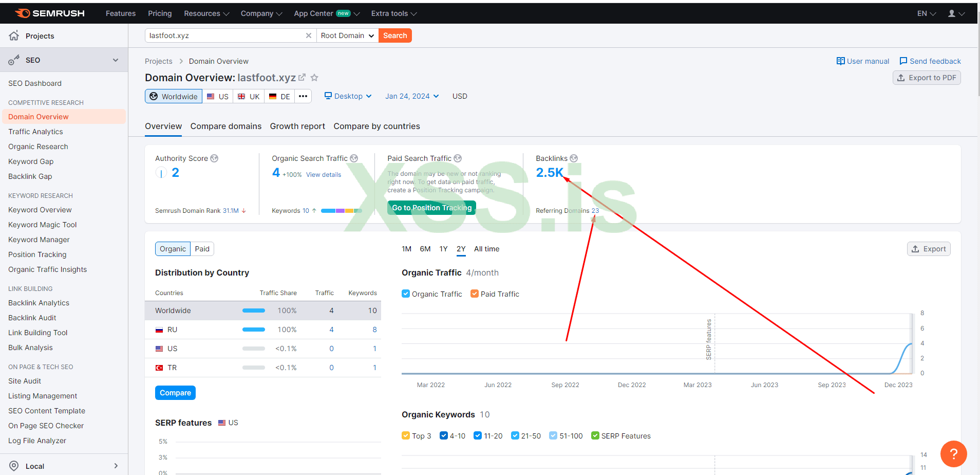
Task: Click the keywords distribution color bar
Action: (x=342, y=211)
